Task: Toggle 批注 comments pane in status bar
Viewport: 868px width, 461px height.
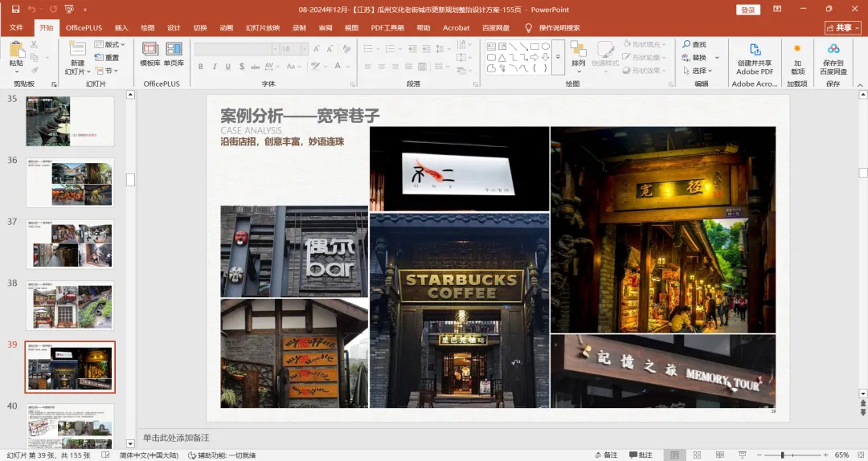Action: point(640,455)
